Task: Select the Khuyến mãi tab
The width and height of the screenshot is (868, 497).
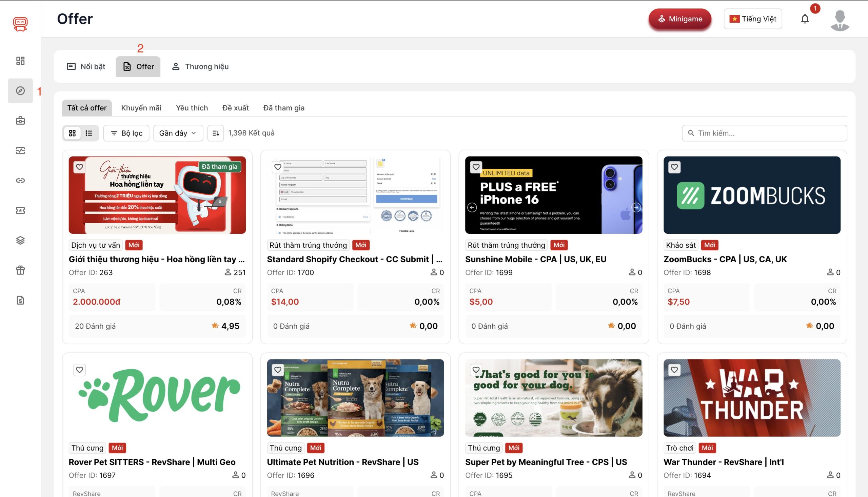Action: click(x=141, y=108)
